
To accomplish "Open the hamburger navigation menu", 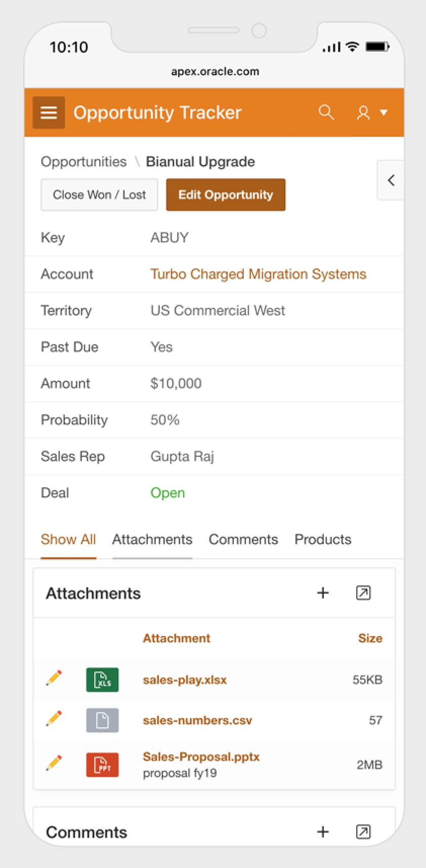I will click(x=49, y=112).
